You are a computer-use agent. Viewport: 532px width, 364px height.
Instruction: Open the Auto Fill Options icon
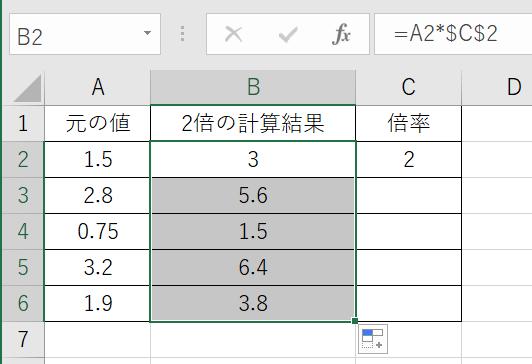point(373,339)
